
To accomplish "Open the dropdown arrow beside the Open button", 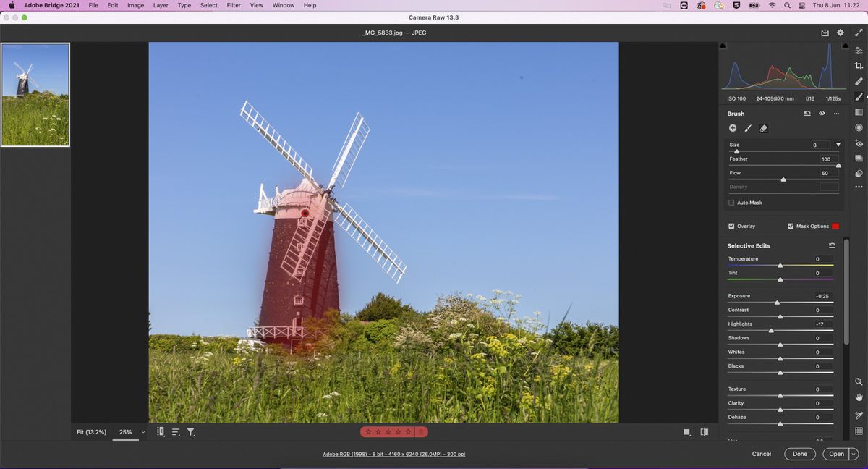I will 853,454.
